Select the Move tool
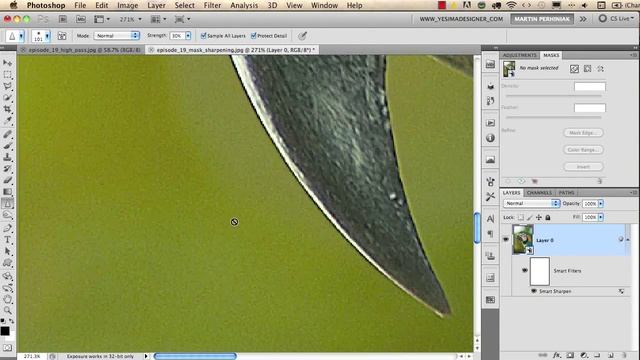 click(x=7, y=63)
